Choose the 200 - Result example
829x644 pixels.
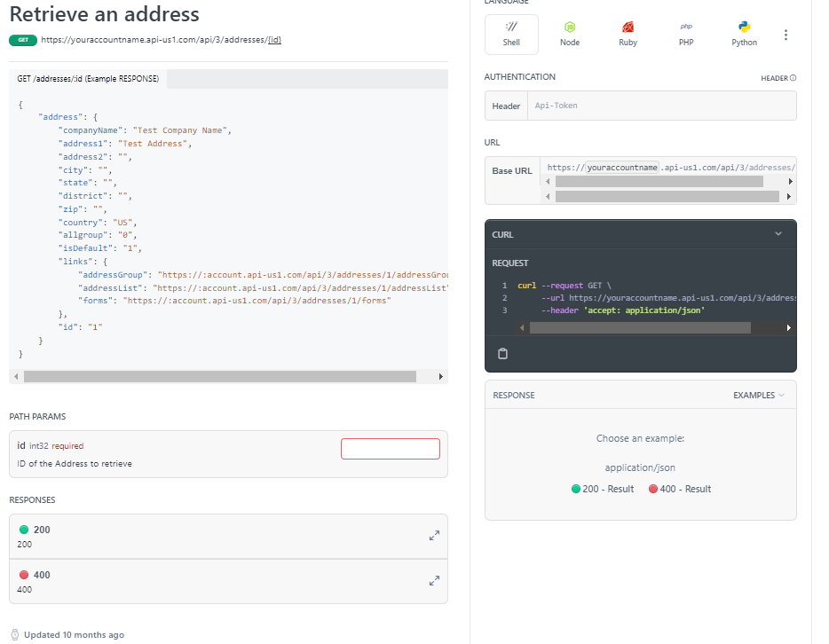(x=602, y=489)
